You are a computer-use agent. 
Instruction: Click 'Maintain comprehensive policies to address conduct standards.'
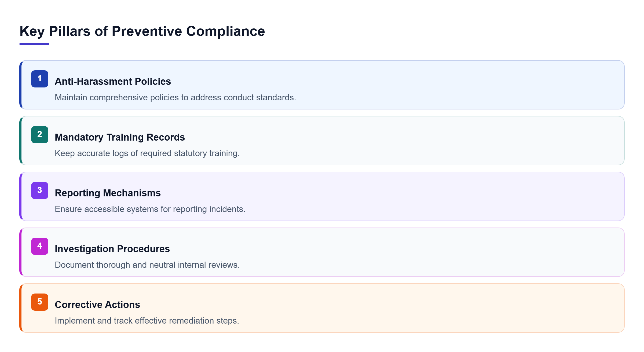pos(175,97)
